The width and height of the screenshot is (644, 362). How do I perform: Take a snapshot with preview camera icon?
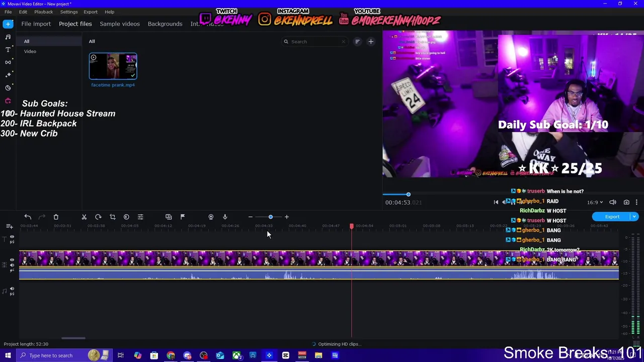[626, 202]
